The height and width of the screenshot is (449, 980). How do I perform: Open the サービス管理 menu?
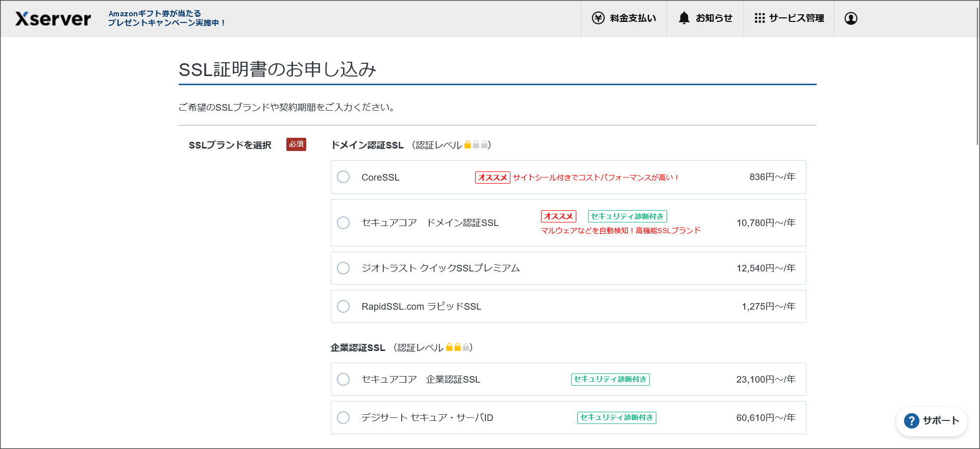click(x=789, y=18)
